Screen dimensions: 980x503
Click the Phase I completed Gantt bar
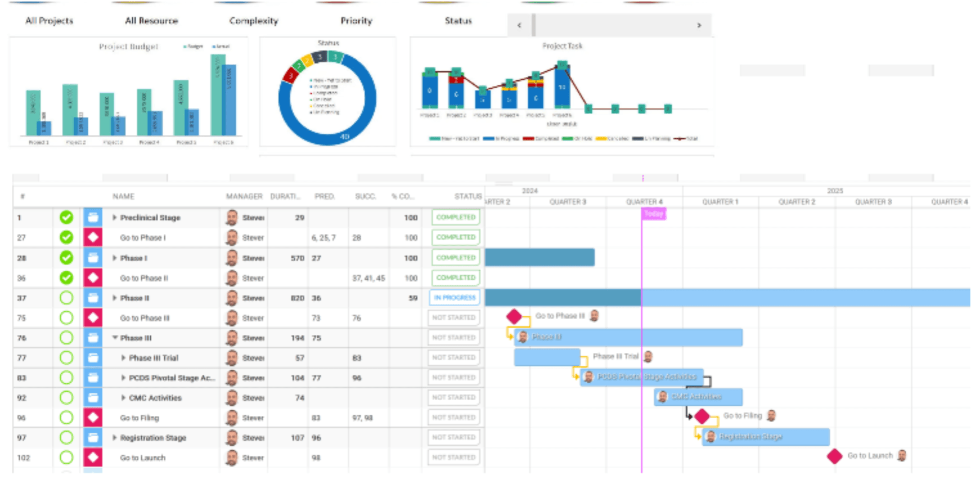[x=540, y=257]
